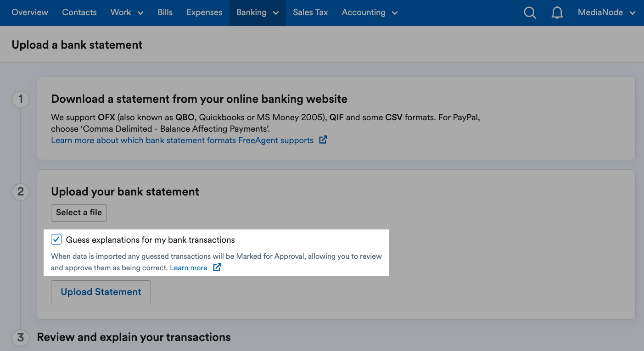Click 'Review and explain your transactions' heading

(x=134, y=337)
